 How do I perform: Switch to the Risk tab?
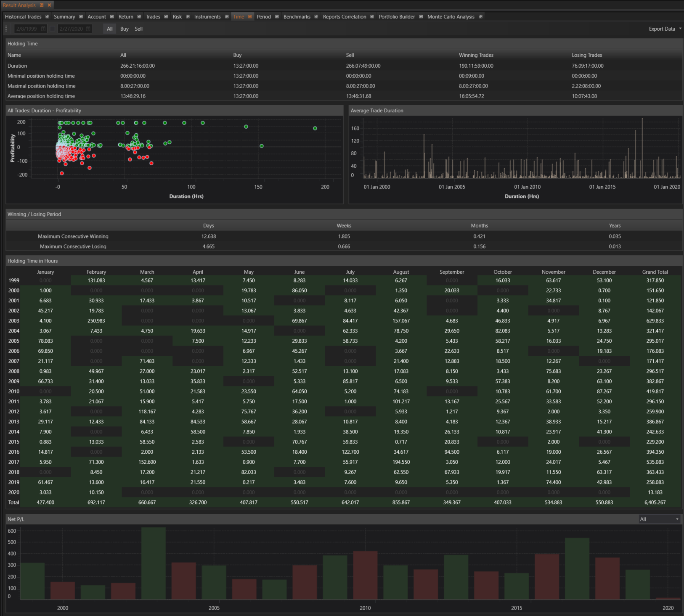pos(177,17)
